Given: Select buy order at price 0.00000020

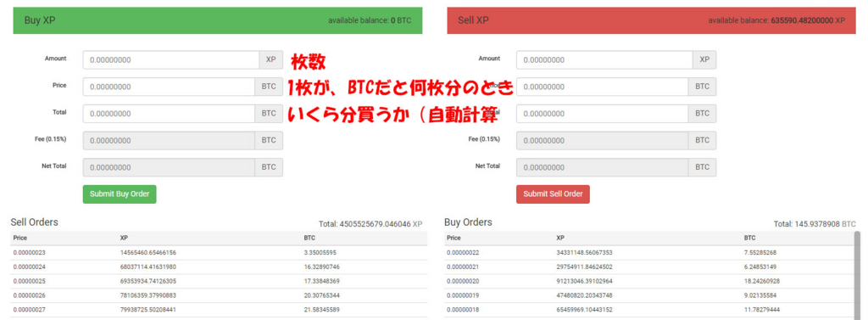Looking at the screenshot, I should (648, 281).
